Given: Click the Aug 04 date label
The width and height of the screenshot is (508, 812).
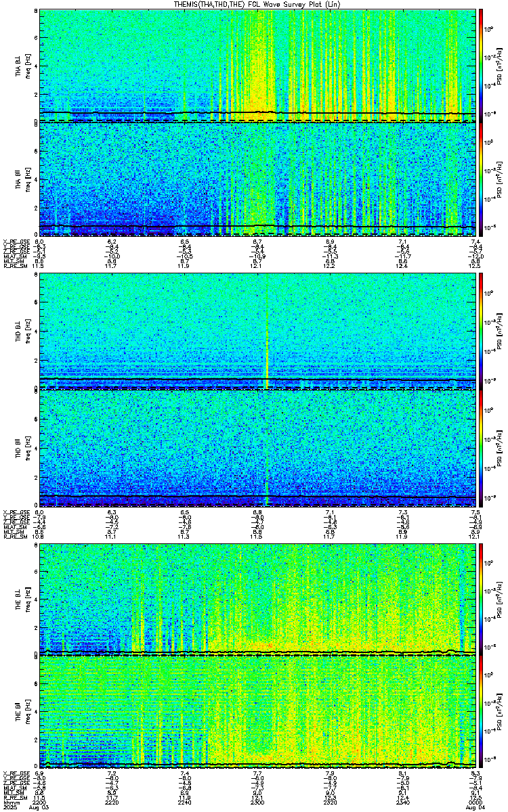Looking at the screenshot, I should click(x=475, y=807).
